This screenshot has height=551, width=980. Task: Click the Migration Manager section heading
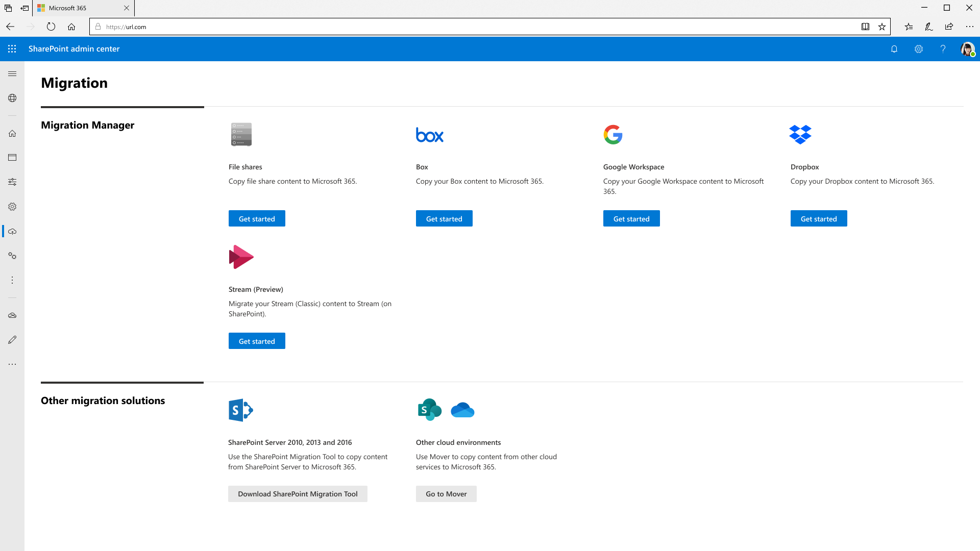[87, 125]
